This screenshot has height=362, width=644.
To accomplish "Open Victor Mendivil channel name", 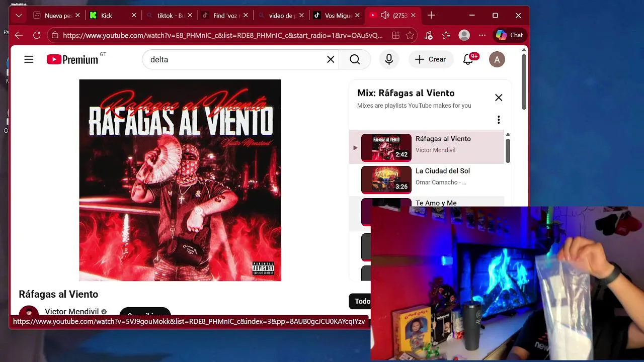I will 71,312.
